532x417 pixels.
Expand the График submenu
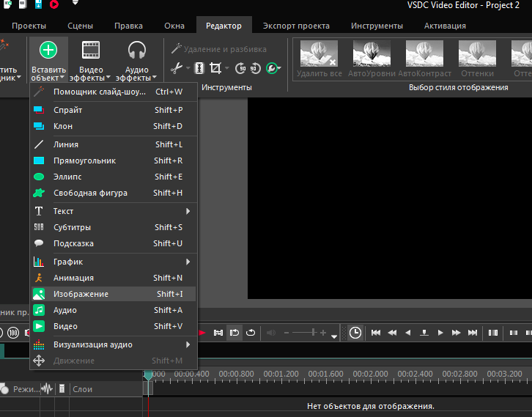click(114, 262)
